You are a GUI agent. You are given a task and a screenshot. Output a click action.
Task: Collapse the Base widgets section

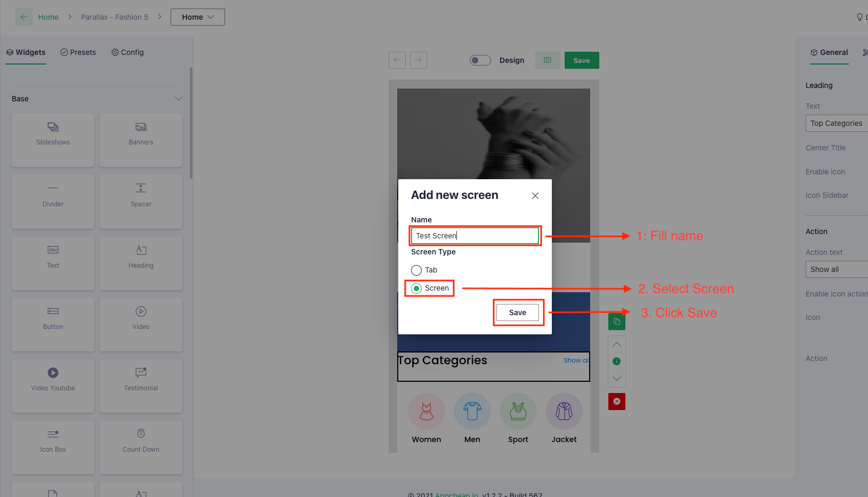coord(179,98)
